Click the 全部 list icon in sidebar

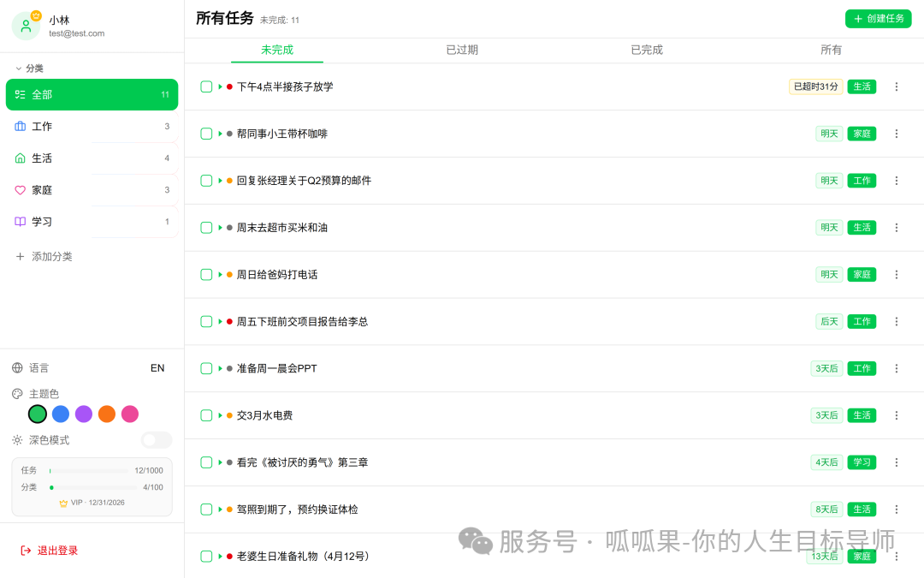[19, 94]
